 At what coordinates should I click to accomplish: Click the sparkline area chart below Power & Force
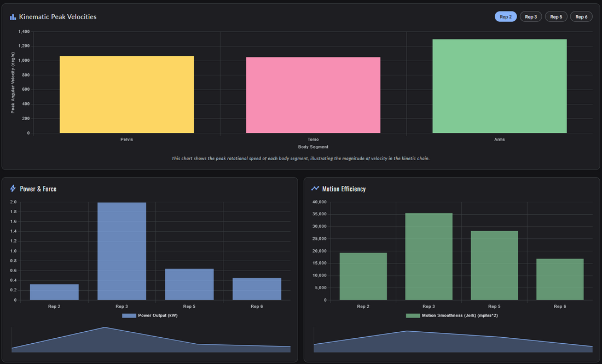click(150, 342)
